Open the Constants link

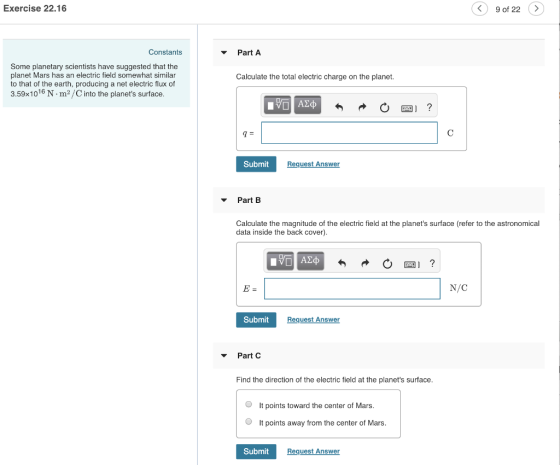[x=165, y=52]
